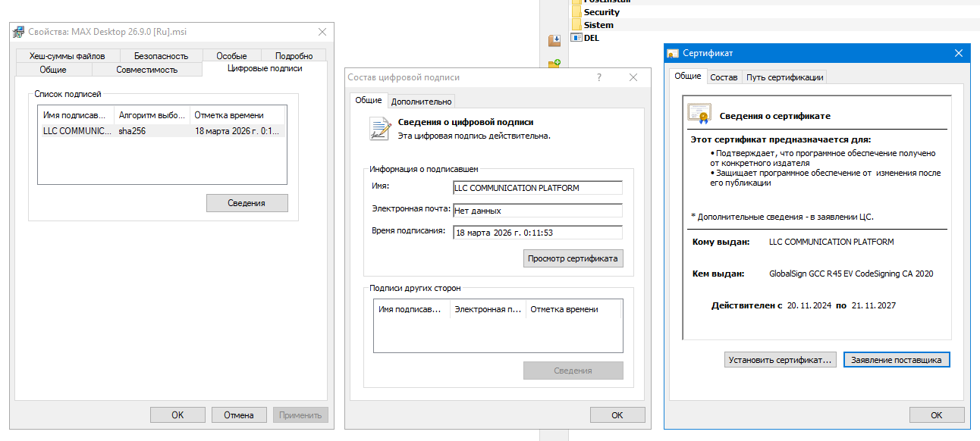
Task: Switch to the Безопасность tab
Action: coord(161,55)
